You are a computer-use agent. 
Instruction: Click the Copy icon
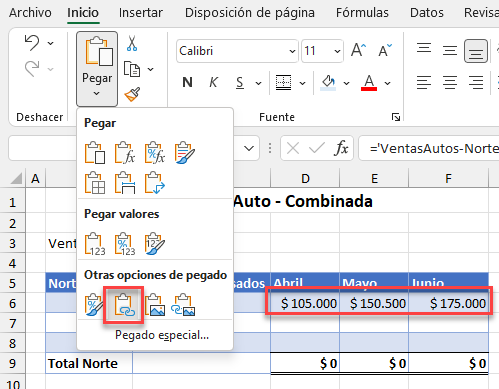pyautogui.click(x=132, y=69)
